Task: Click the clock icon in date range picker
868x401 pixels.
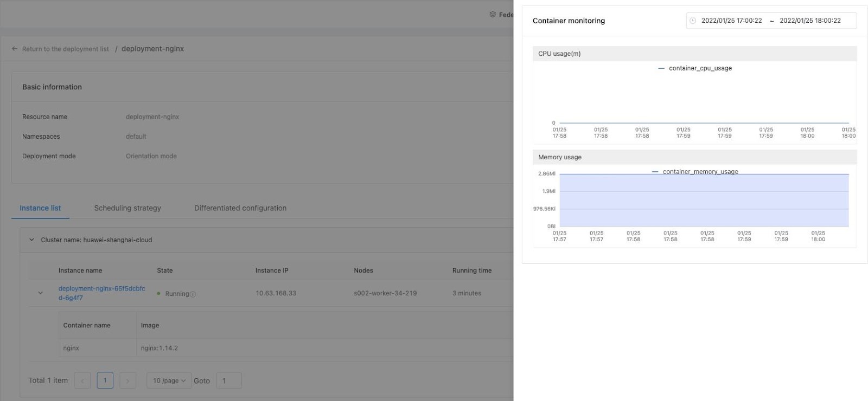Action: [693, 21]
